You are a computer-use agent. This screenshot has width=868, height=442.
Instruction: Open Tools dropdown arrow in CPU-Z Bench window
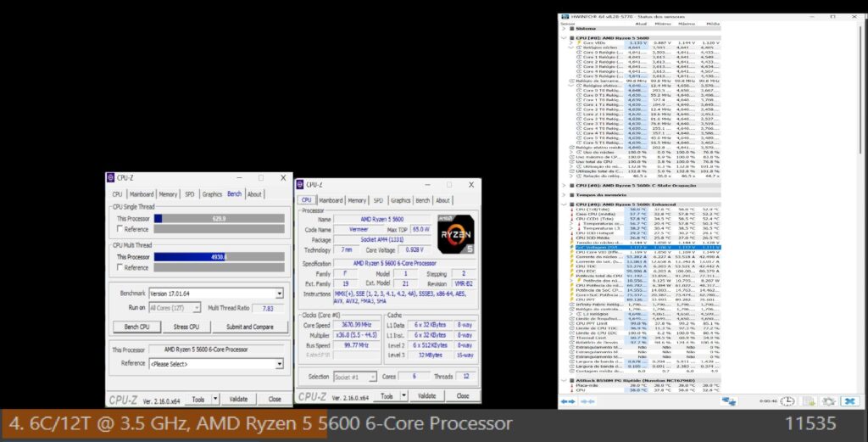pyautogui.click(x=215, y=399)
